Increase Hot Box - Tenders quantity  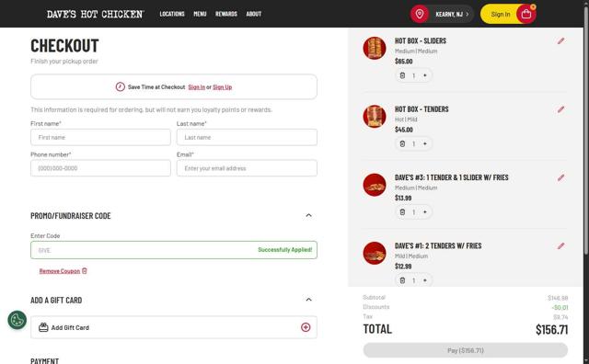click(425, 143)
